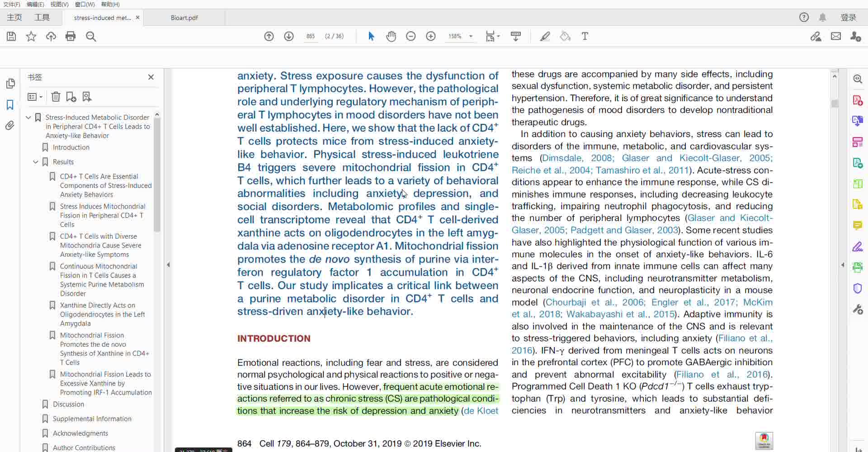Jump to Xanthine Directly Acts on Oligodendrocytes bookmark
Image resolution: width=868 pixels, height=452 pixels.
pyautogui.click(x=102, y=314)
